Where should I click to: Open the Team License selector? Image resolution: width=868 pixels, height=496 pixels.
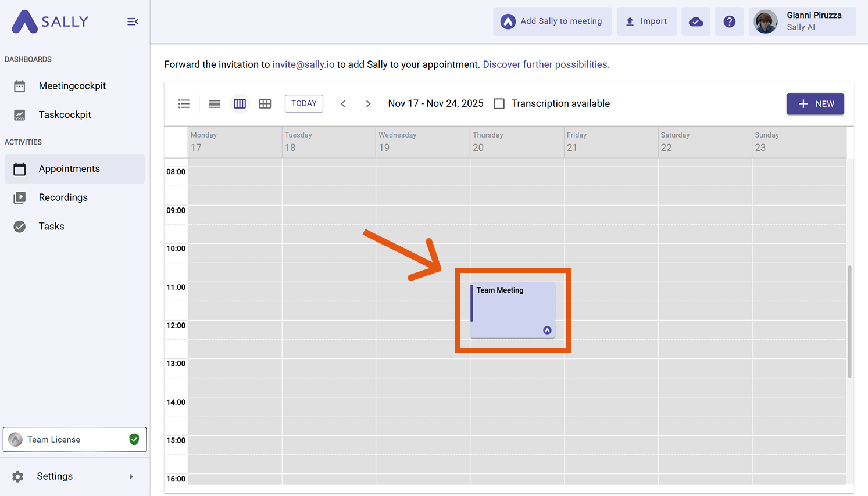point(74,440)
